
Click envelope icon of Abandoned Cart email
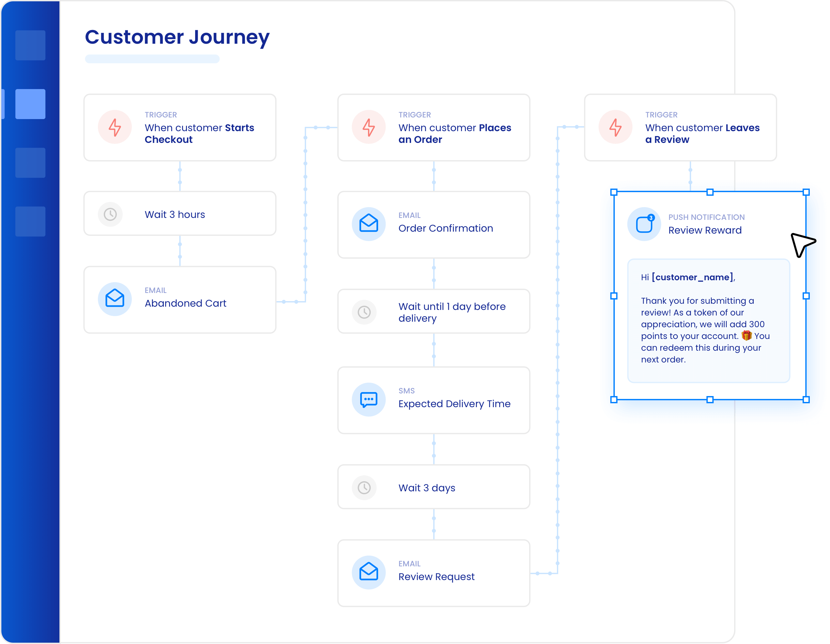[x=115, y=299]
